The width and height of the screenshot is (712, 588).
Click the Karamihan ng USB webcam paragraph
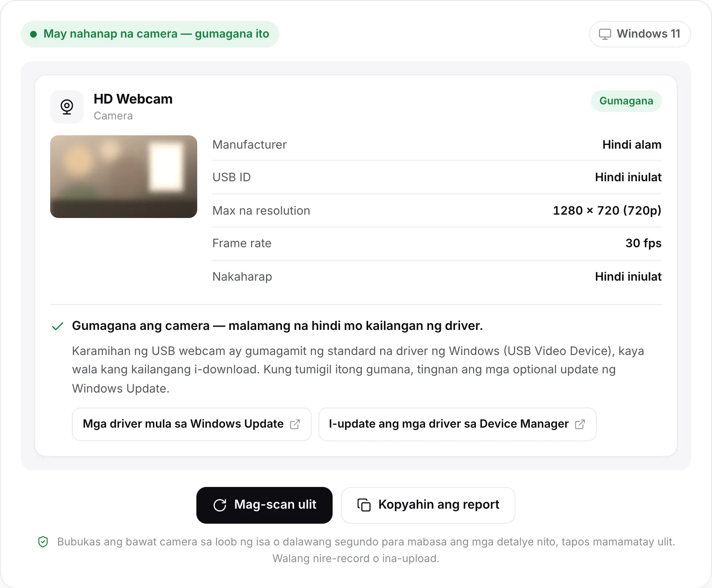[358, 370]
